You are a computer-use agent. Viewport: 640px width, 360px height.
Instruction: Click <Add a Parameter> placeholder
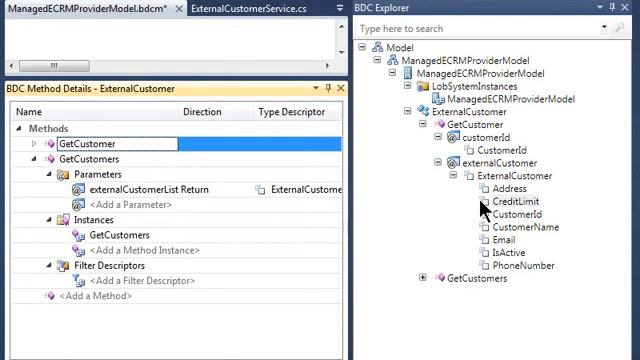pyautogui.click(x=131, y=204)
